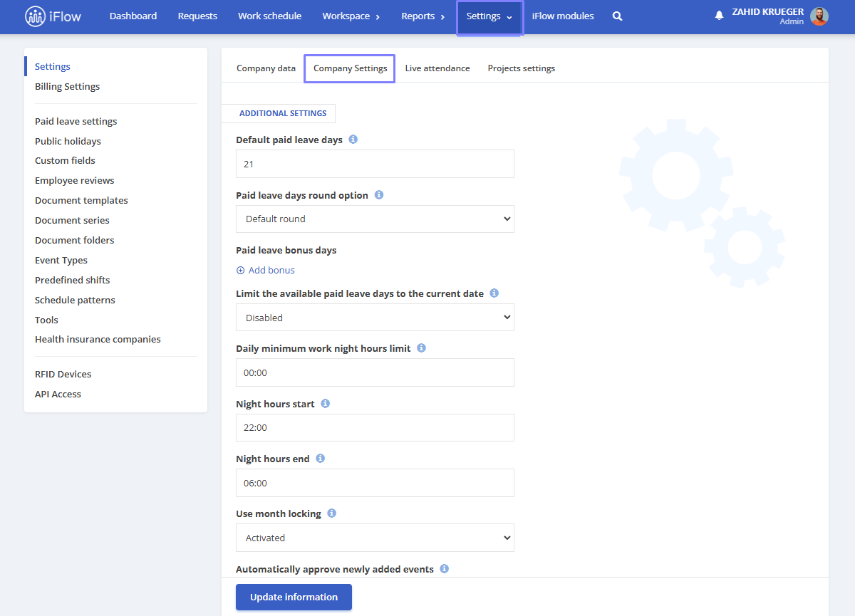Viewport: 855px width, 616px height.
Task: Click info icon beside Use month locking
Action: (x=332, y=513)
